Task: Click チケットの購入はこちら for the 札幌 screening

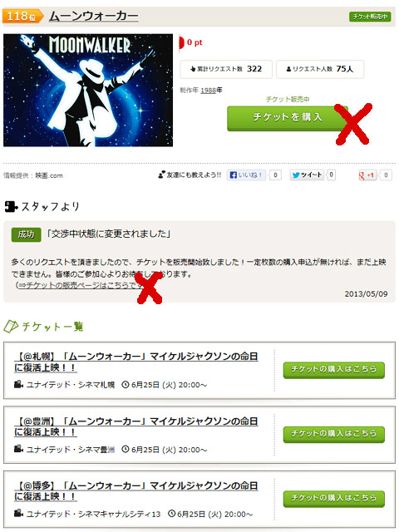Action: [334, 369]
